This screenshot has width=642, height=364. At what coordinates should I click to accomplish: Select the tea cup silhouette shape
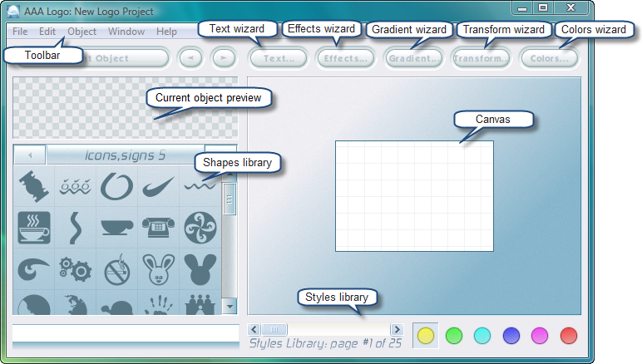click(x=117, y=228)
